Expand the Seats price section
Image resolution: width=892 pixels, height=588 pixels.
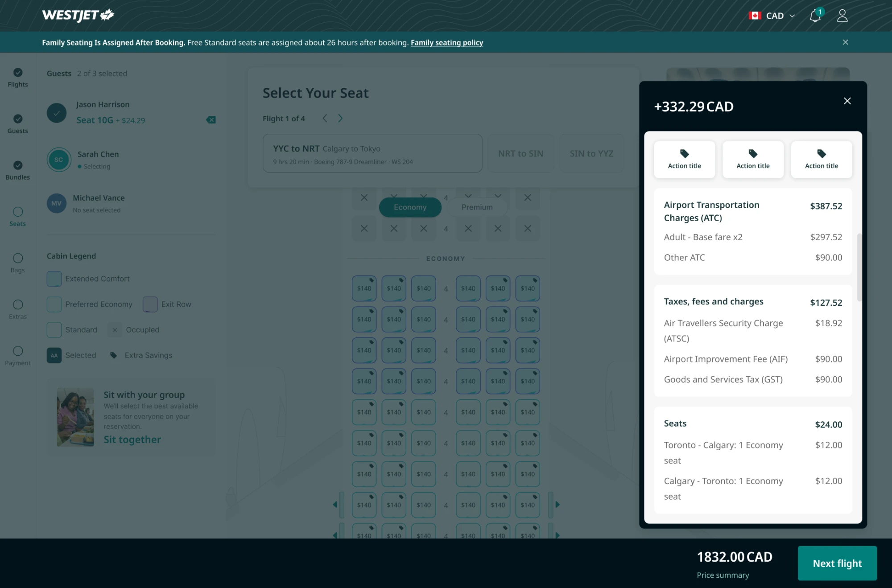pyautogui.click(x=753, y=424)
